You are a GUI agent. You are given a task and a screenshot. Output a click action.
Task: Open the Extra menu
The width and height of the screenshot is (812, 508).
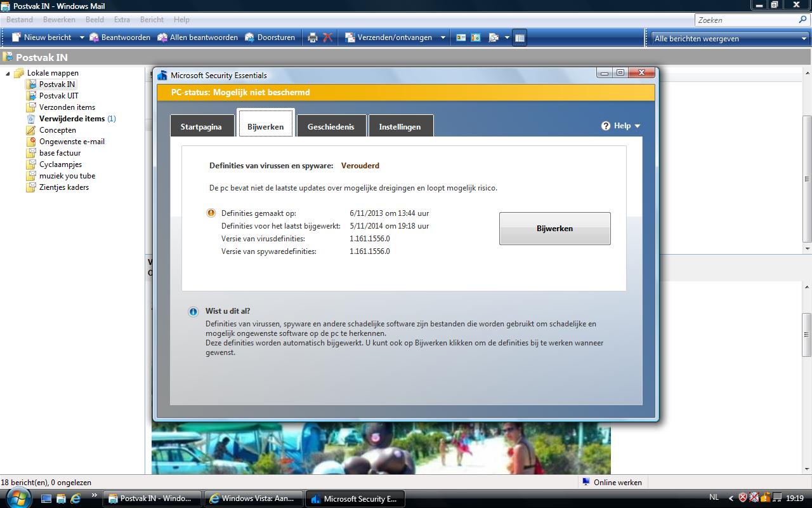pyautogui.click(x=122, y=20)
